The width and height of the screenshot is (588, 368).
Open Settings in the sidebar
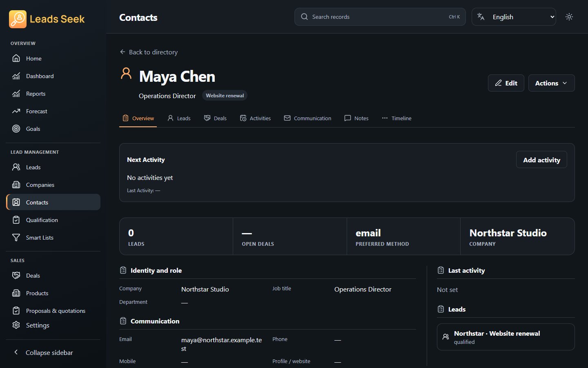(x=53, y=325)
